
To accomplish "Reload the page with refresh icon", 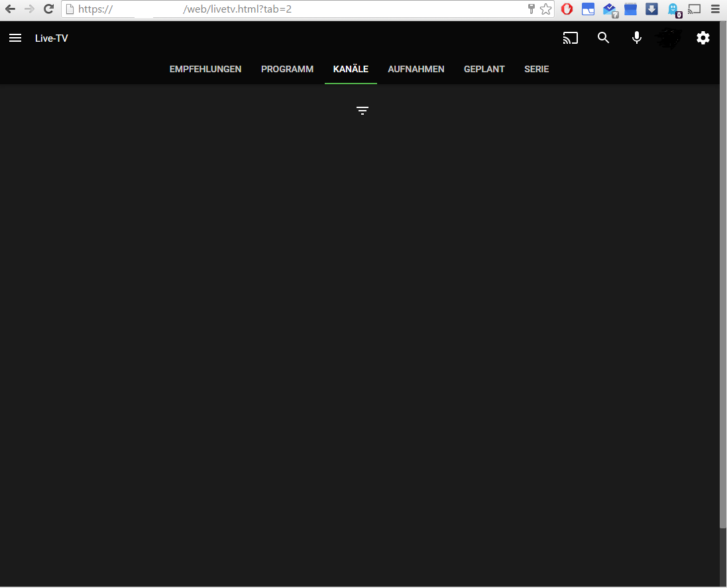I will coord(48,9).
